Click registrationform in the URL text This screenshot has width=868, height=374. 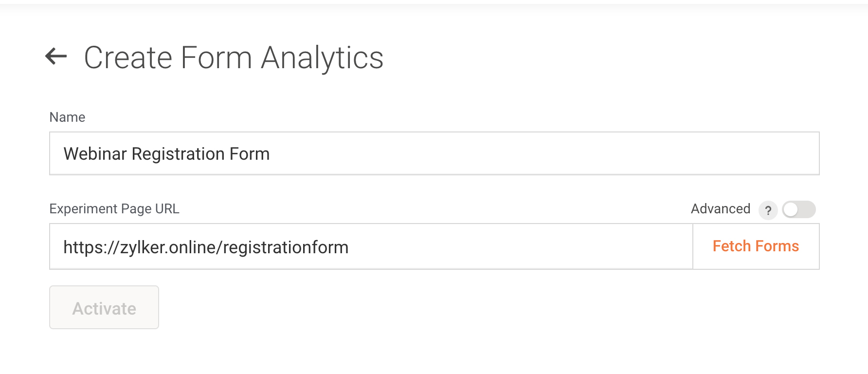[286, 247]
